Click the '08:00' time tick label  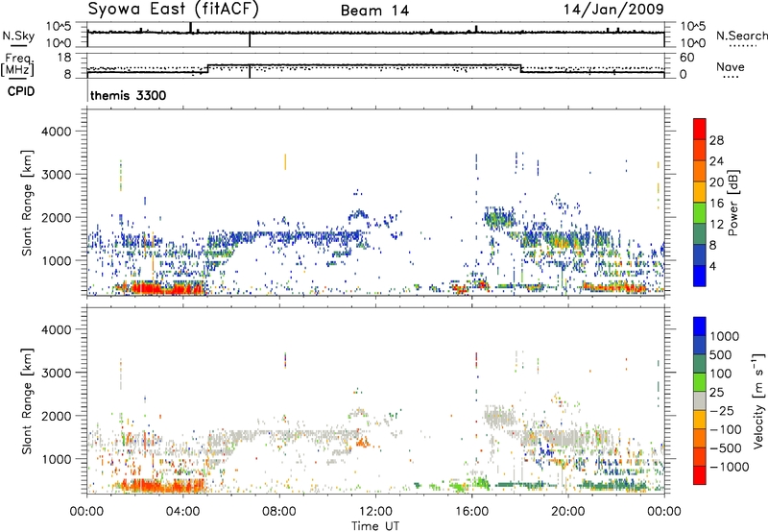(x=279, y=512)
